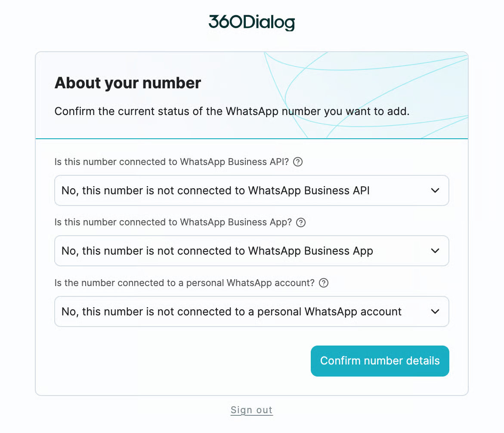Click the personal WhatsApp account question label

tap(185, 283)
